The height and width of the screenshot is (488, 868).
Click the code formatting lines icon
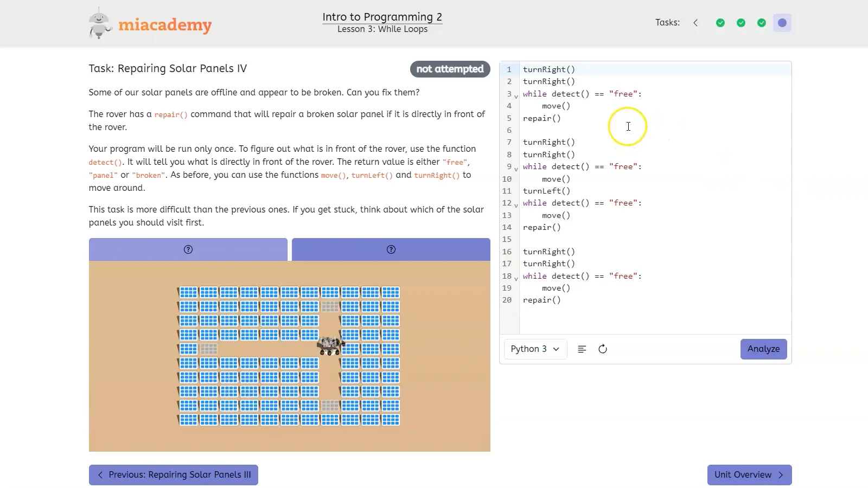582,349
